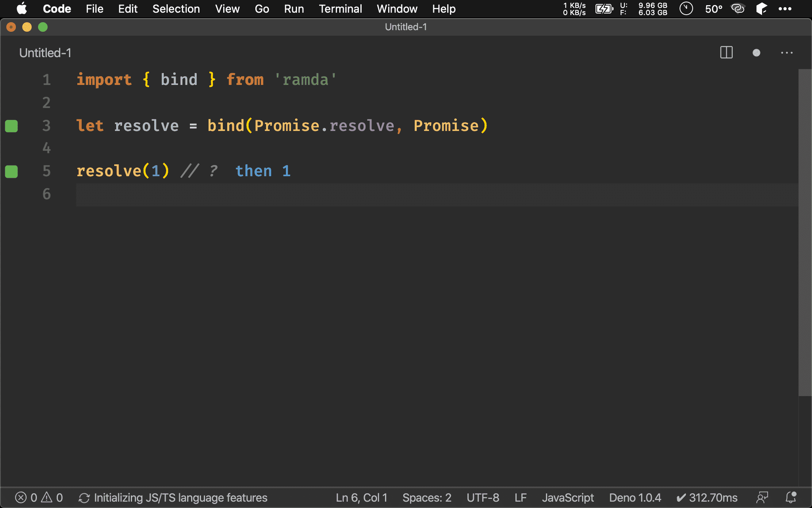812x508 pixels.
Task: Click the unsaved changes dot indicator
Action: [756, 53]
